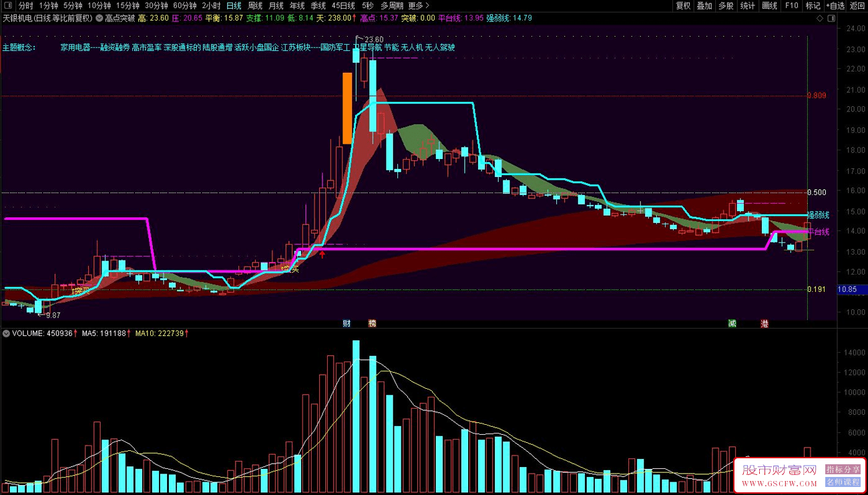Click the orange signal bar on chart
868x495 pixels.
coord(347,108)
